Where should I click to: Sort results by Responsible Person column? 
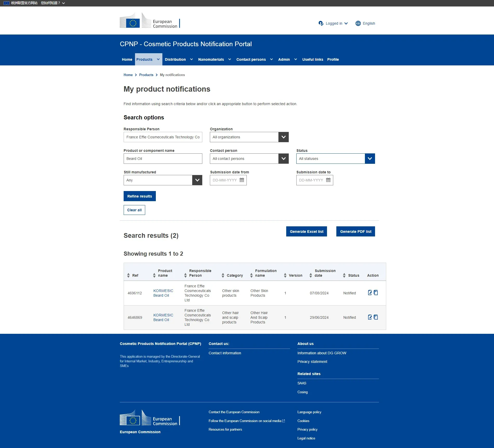[185, 275]
